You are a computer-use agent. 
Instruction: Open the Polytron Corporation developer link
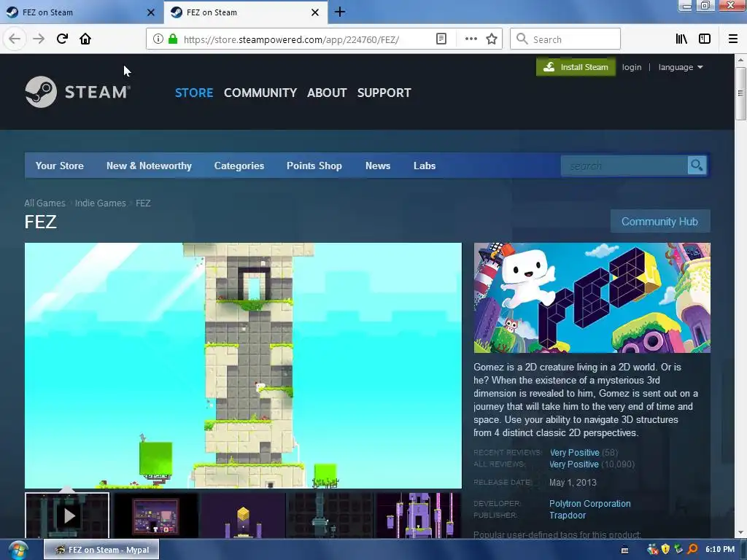click(x=589, y=503)
